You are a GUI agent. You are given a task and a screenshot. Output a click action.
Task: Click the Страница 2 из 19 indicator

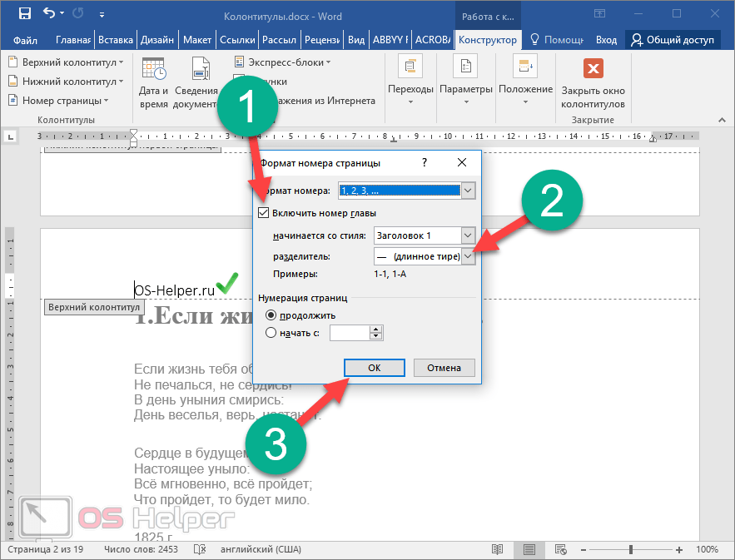tap(46, 549)
